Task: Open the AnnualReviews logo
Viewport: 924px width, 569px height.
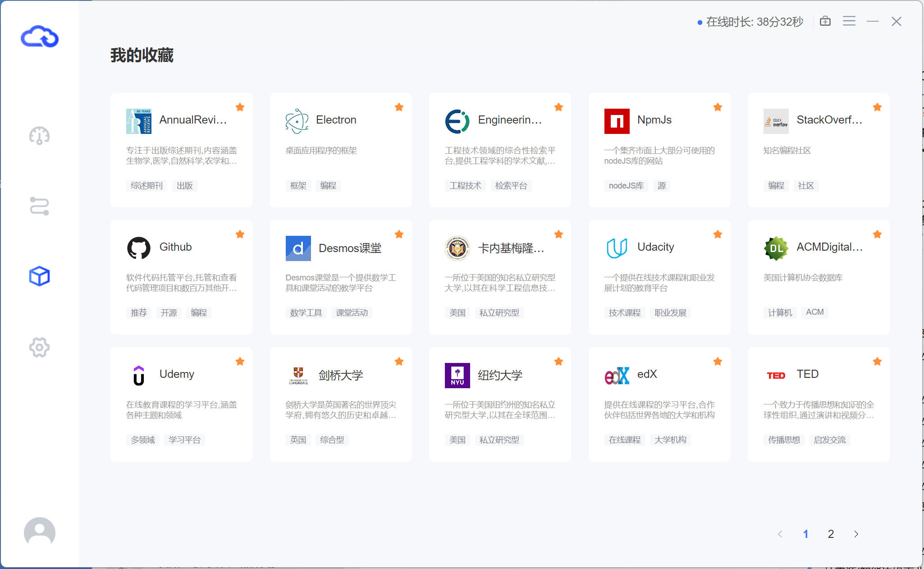Action: coord(139,121)
